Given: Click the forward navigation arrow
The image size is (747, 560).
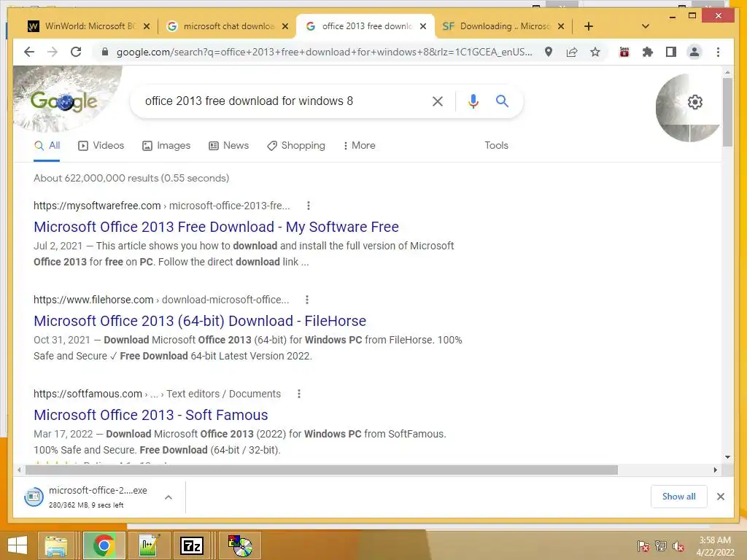Looking at the screenshot, I should (x=53, y=52).
